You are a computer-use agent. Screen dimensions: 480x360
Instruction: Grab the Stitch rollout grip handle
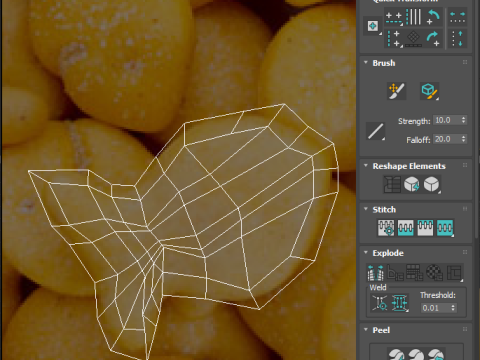(465, 209)
